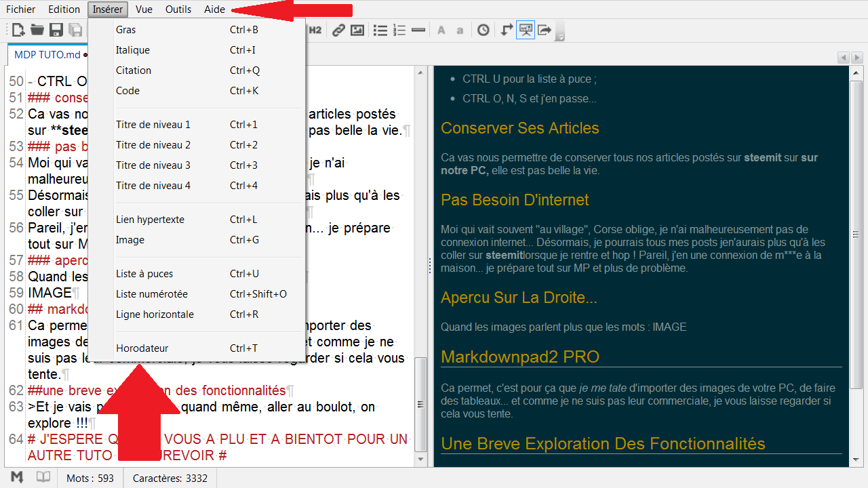868x488 pixels.
Task: Create a new document with toolbar icon
Action: 18,30
